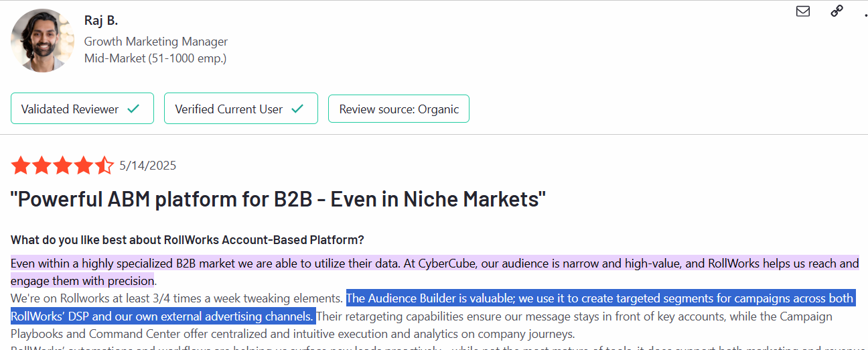Click Raj B.'s profile photo

tap(42, 40)
